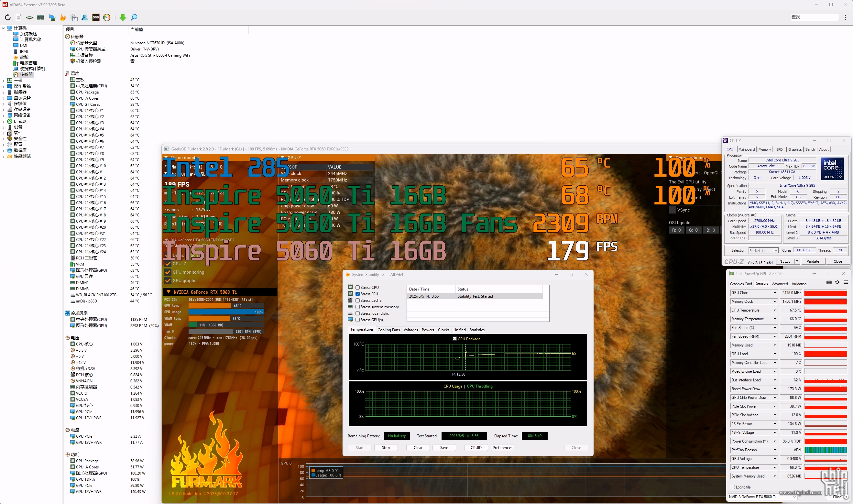This screenshot has height=504, width=853.
Task: Select 便携式计算机 tree item
Action: [x=32, y=69]
